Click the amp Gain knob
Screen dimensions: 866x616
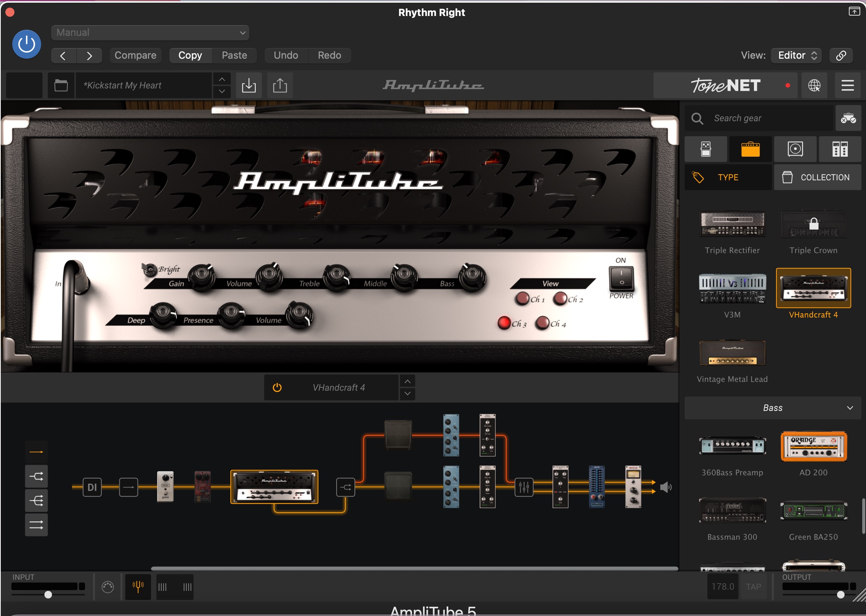click(202, 277)
